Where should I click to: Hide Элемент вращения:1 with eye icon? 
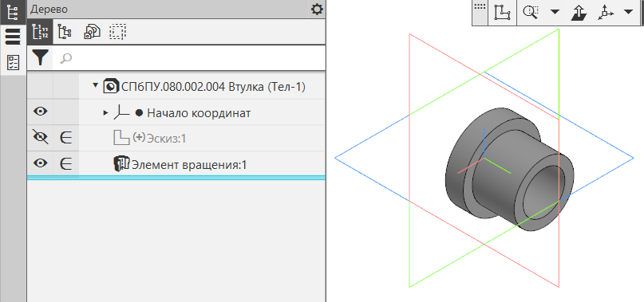(40, 163)
